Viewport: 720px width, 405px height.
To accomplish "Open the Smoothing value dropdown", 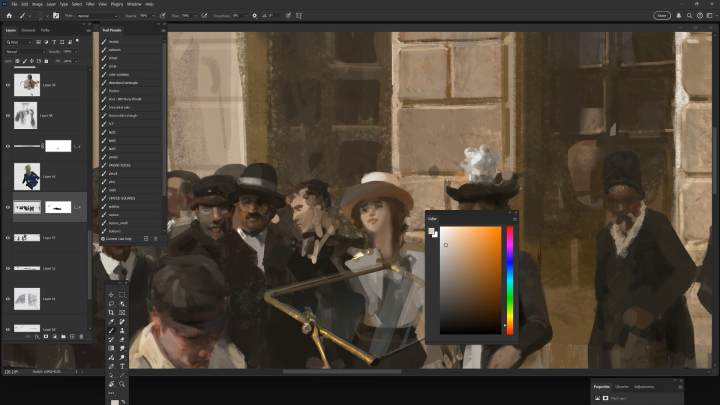I will pyautogui.click(x=246, y=16).
